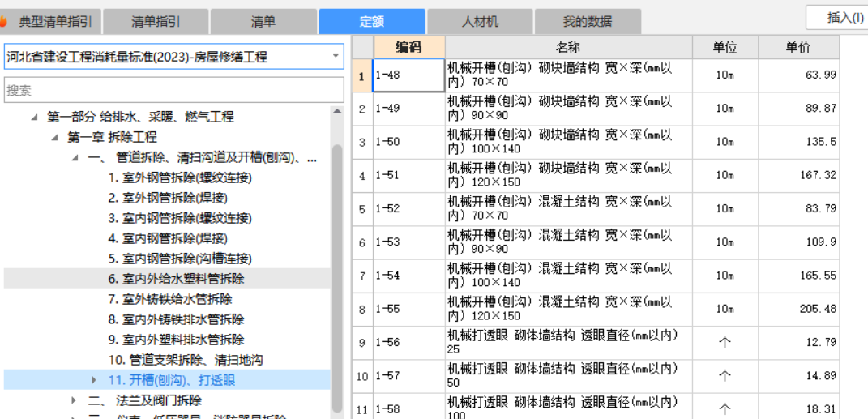Click 砌块墙结构 100×140 name cell
The height and width of the screenshot is (419, 868).
click(x=568, y=143)
